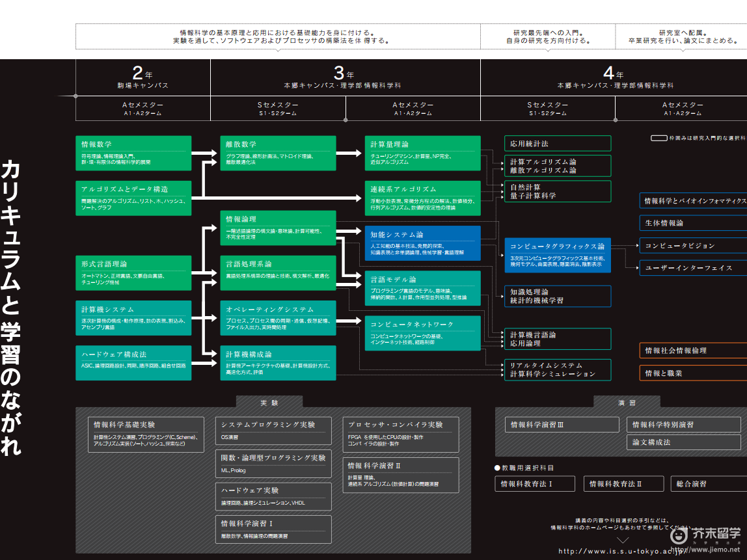Image resolution: width=747 pixels, height=560 pixels.
Task: Select the 関数・論理型プログラミング実験 box
Action: click(273, 464)
